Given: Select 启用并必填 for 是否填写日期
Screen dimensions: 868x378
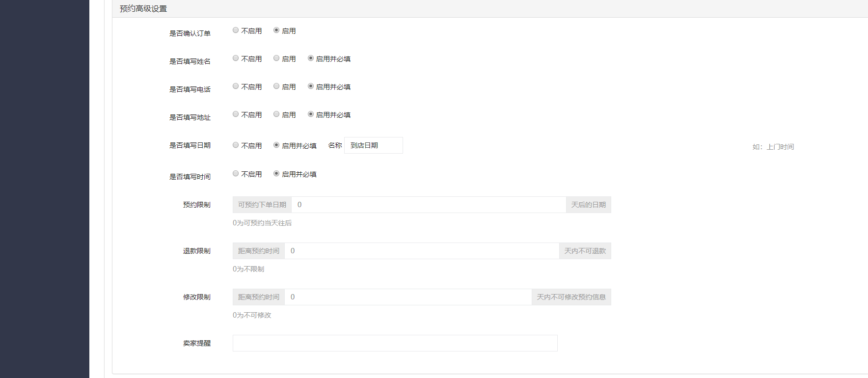Looking at the screenshot, I should coord(276,145).
